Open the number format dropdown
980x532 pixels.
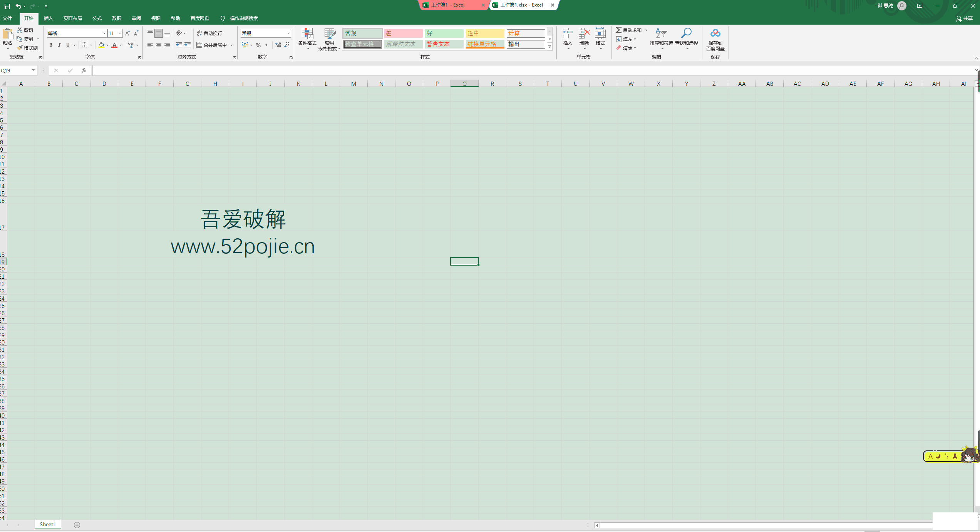[288, 33]
